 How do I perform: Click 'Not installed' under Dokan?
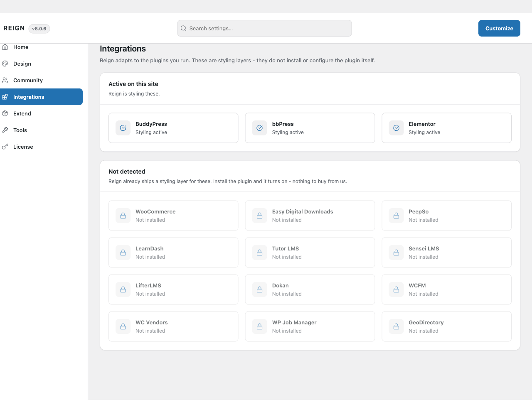[287, 294]
